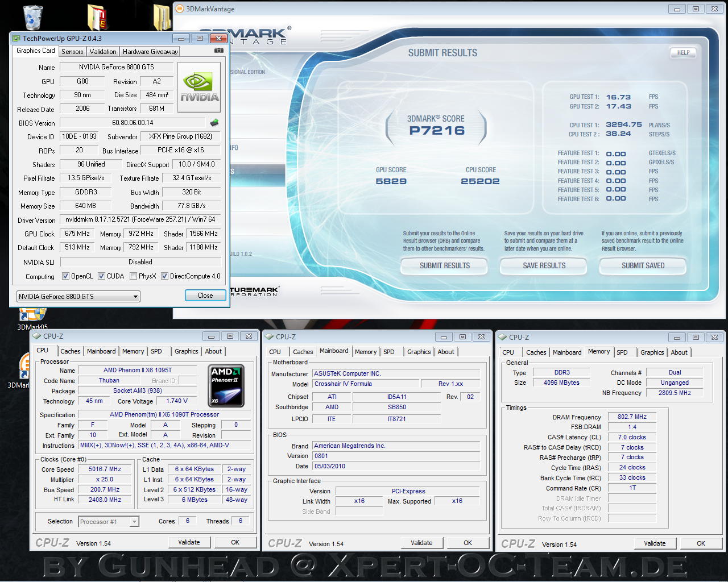This screenshot has height=582, width=728.
Task: Switch to the Sensors tab in GPU-Z
Action: click(72, 51)
